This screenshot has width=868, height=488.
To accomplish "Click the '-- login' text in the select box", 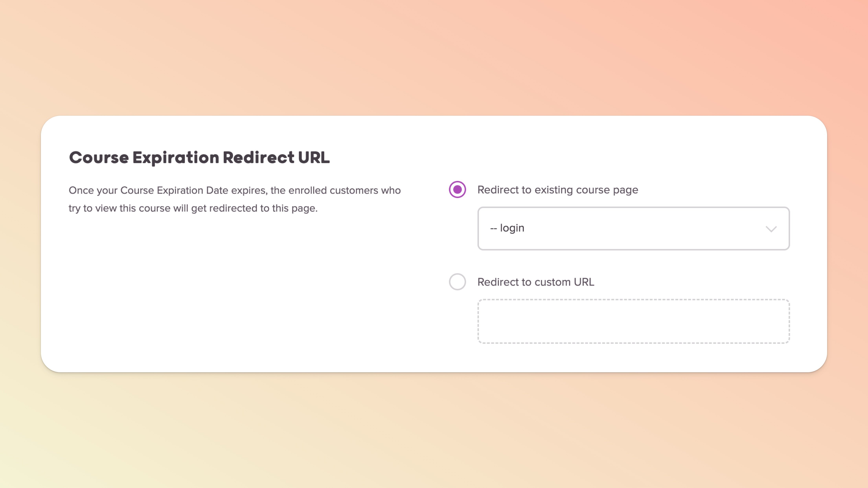I will tap(507, 228).
